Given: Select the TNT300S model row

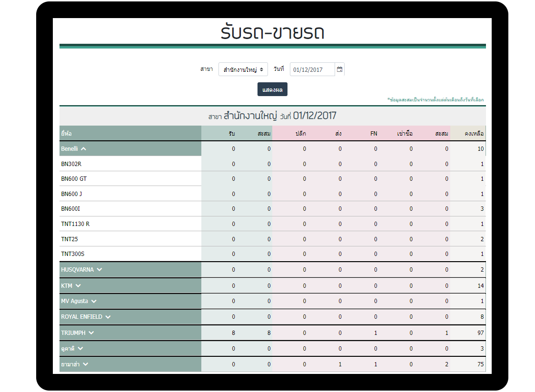Looking at the screenshot, I should [x=72, y=254].
